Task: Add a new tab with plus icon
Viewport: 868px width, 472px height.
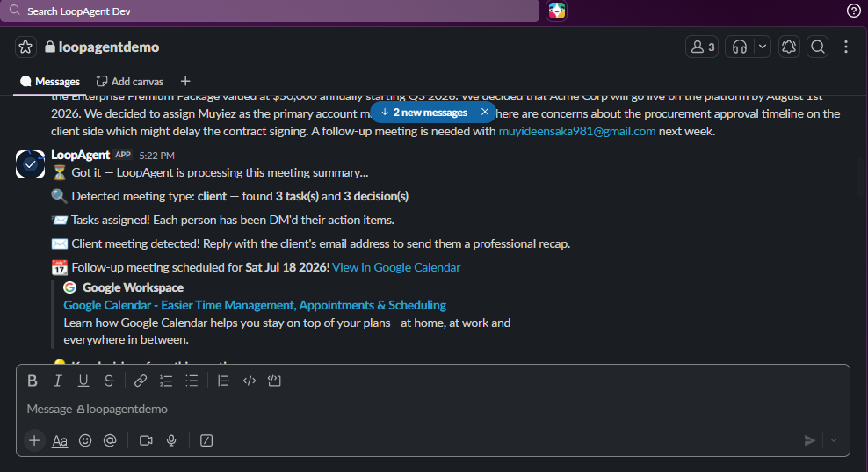Action: [x=185, y=82]
